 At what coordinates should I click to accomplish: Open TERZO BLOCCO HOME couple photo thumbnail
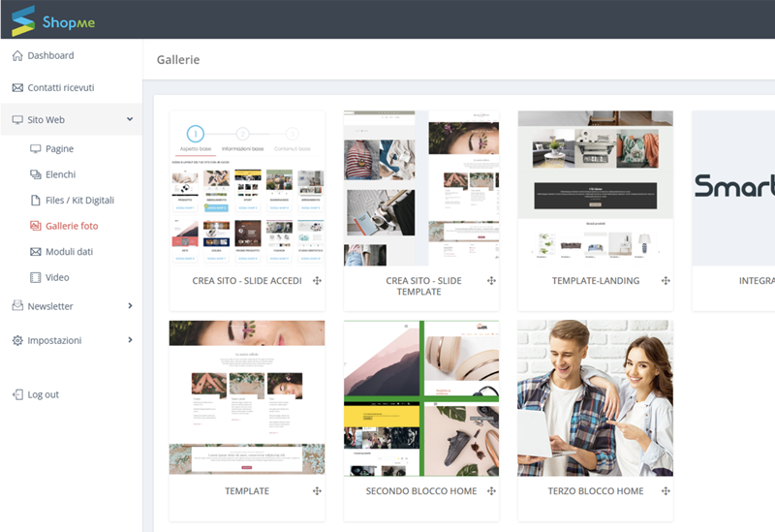click(596, 398)
